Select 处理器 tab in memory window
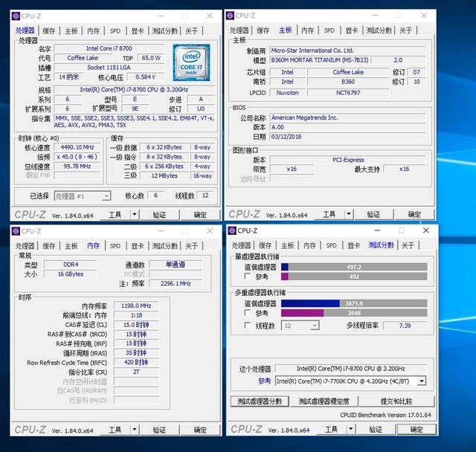476x452 pixels. point(25,246)
